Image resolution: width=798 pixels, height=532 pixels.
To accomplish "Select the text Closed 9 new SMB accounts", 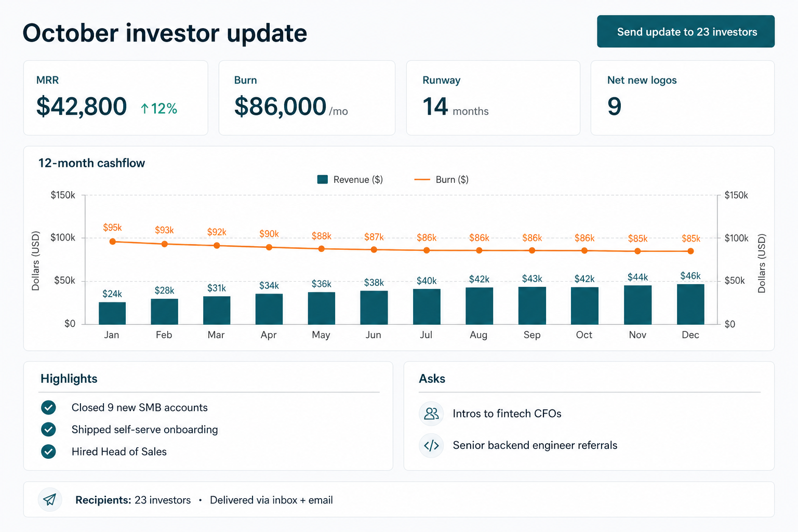I will point(140,408).
